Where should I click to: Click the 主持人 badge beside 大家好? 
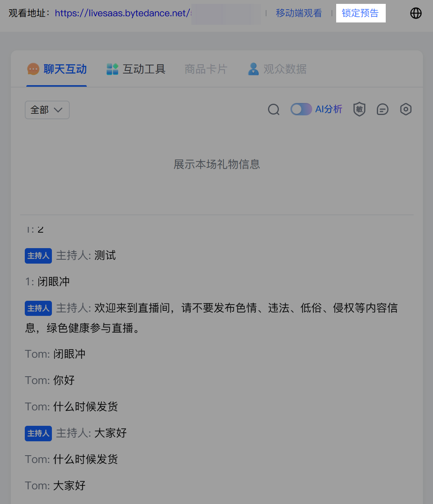pos(38,434)
